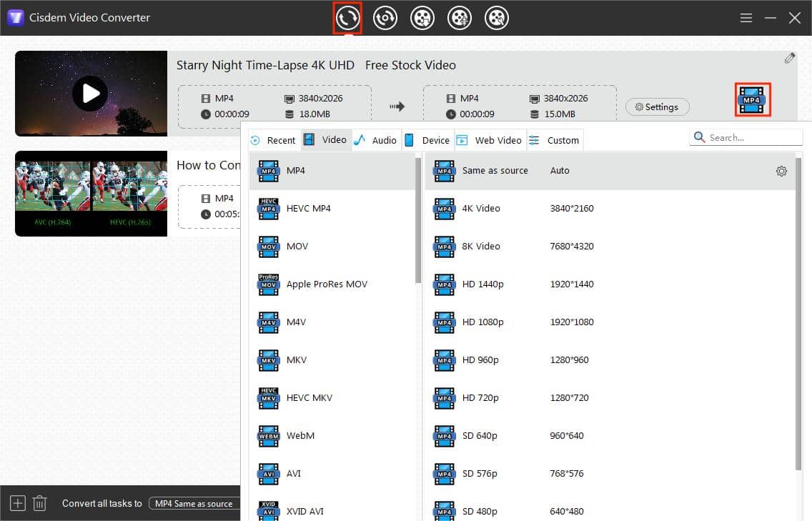The height and width of the screenshot is (521, 812).
Task: Click the pencil edit icon near the video title
Action: pos(790,57)
